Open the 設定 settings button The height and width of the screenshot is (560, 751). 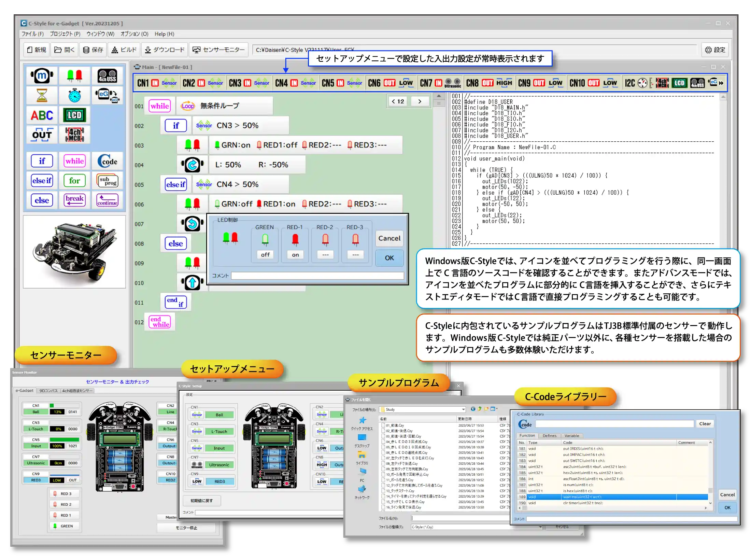point(715,50)
